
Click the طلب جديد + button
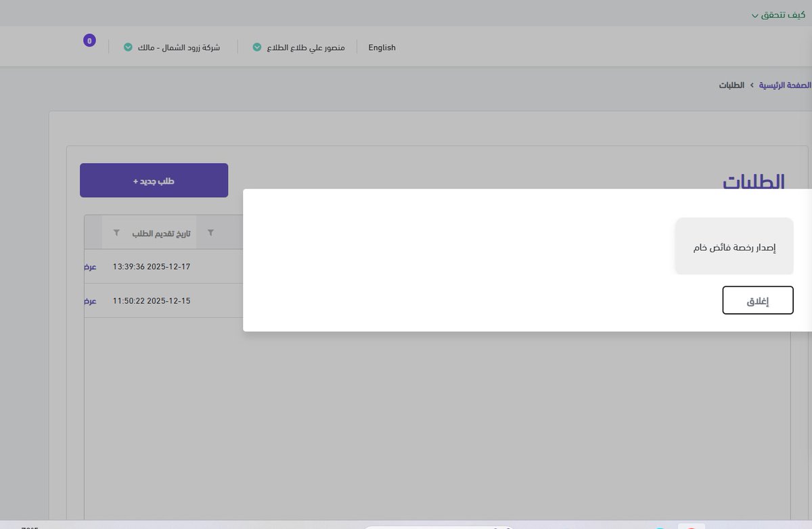point(154,181)
